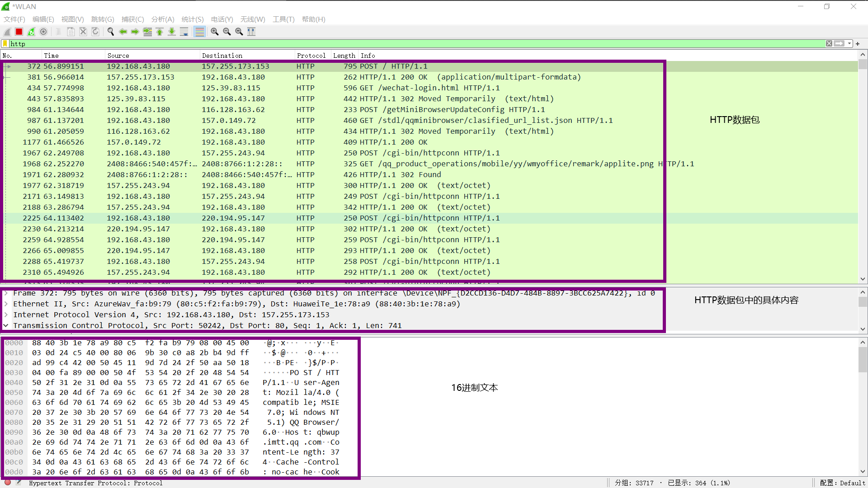Sort by the No. column header
This screenshot has width=868, height=488.
[21, 56]
